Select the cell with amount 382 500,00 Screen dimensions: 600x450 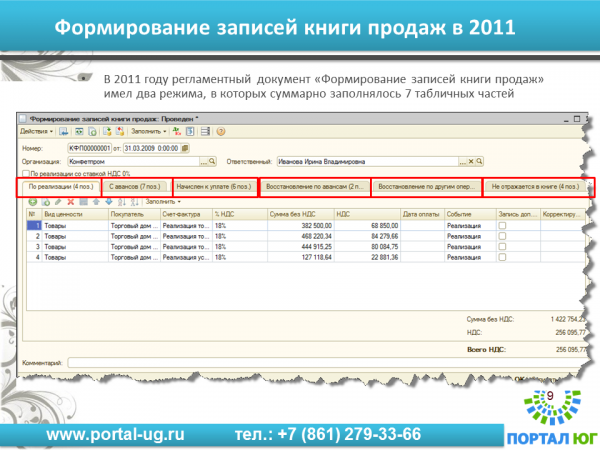[x=301, y=226]
